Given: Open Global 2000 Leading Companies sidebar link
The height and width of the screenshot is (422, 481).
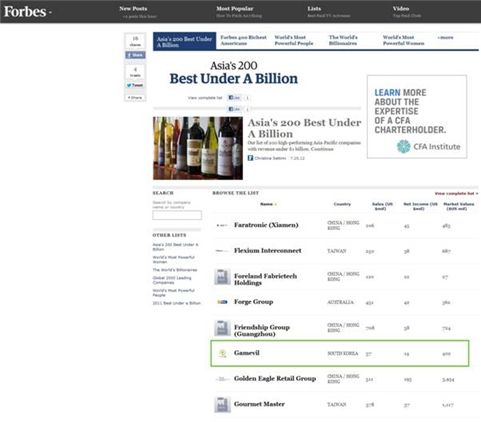Looking at the screenshot, I should (x=172, y=280).
